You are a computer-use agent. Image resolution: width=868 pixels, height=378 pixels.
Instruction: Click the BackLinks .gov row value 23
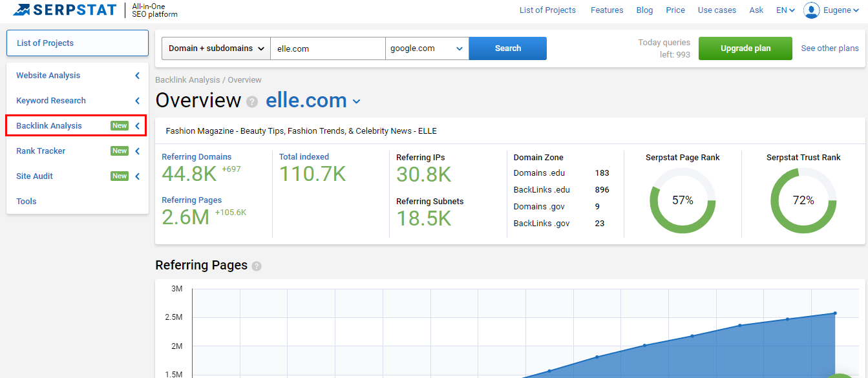(600, 224)
